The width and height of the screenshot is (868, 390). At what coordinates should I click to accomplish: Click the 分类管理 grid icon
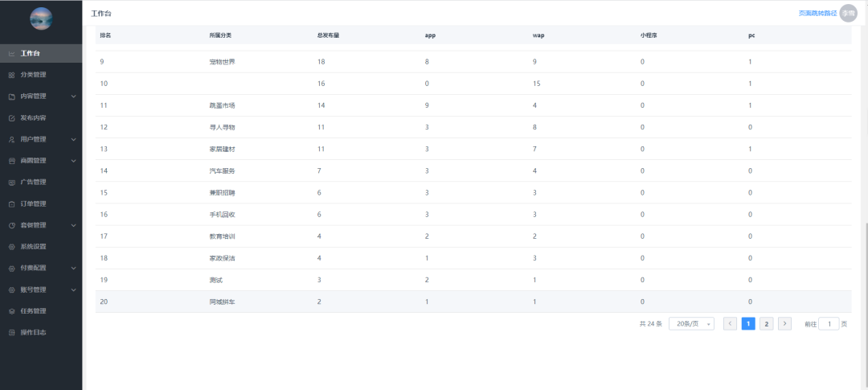11,76
